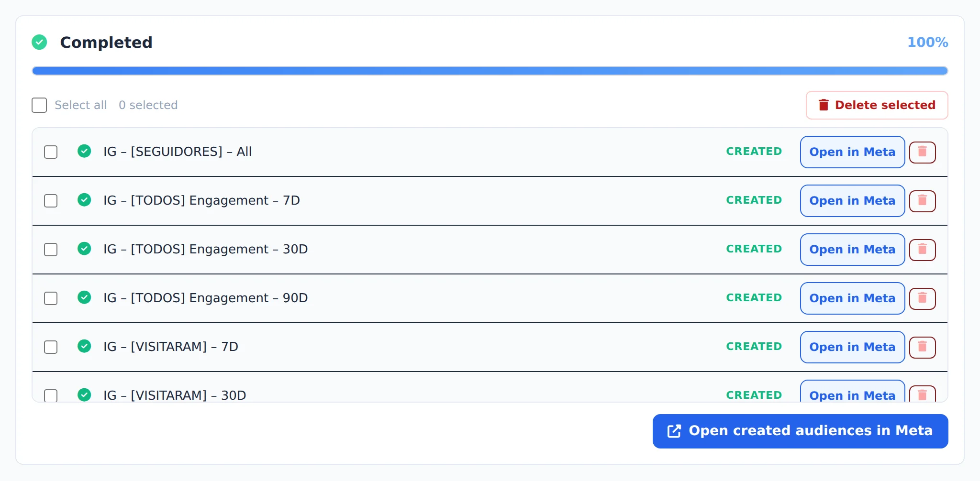Click green check icon beside Engagement – 90D

tap(84, 297)
